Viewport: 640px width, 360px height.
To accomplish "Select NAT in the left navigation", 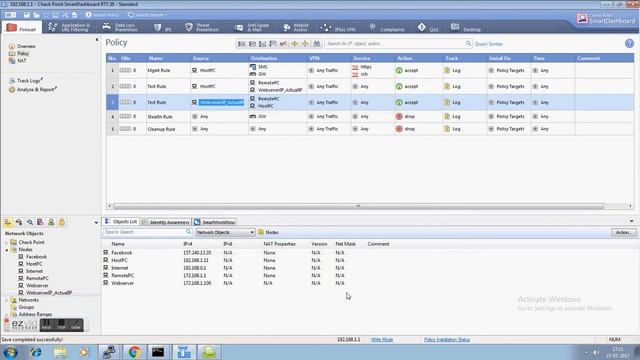I will click(x=18, y=60).
